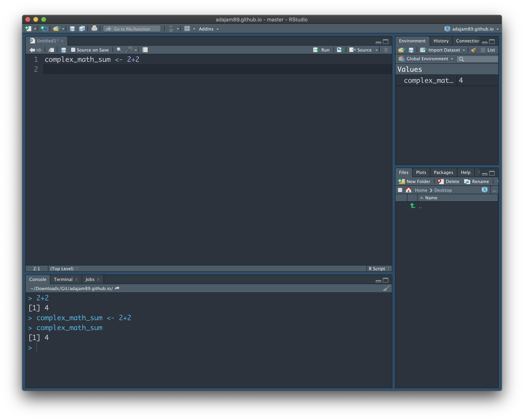Create a New Folder in Files pane
This screenshot has height=420, width=524.
pyautogui.click(x=414, y=181)
